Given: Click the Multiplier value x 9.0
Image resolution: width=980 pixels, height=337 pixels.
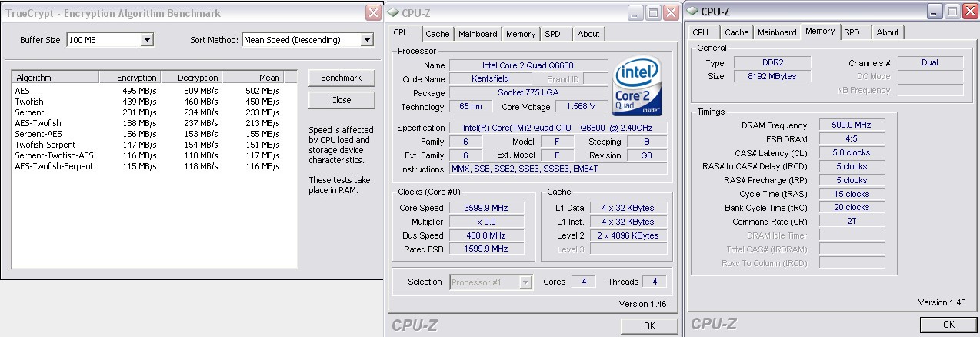Looking at the screenshot, I should point(486,222).
